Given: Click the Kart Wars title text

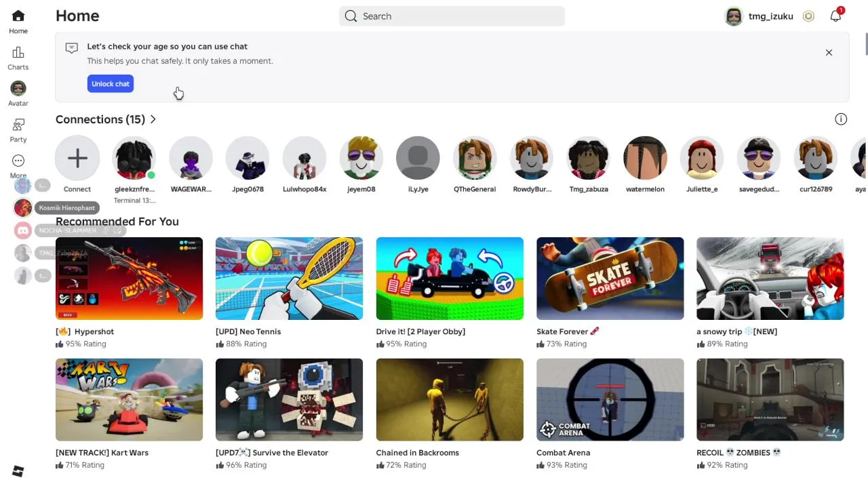Looking at the screenshot, I should click(102, 453).
